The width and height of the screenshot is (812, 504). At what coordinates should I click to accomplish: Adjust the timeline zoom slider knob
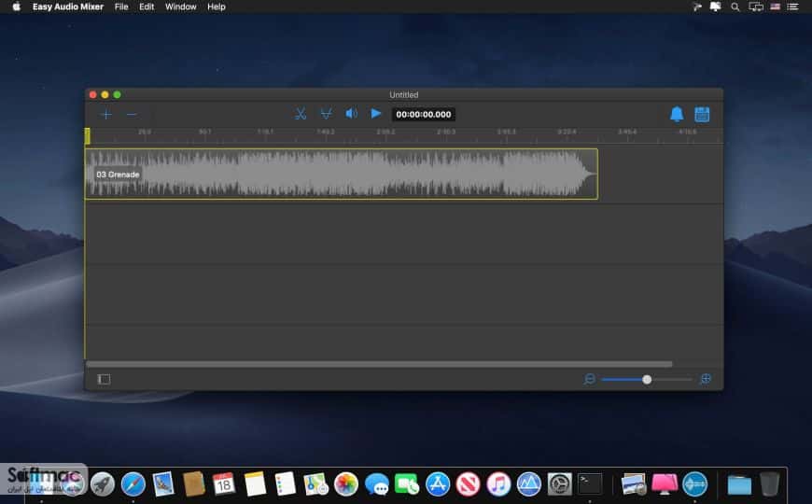pos(647,380)
